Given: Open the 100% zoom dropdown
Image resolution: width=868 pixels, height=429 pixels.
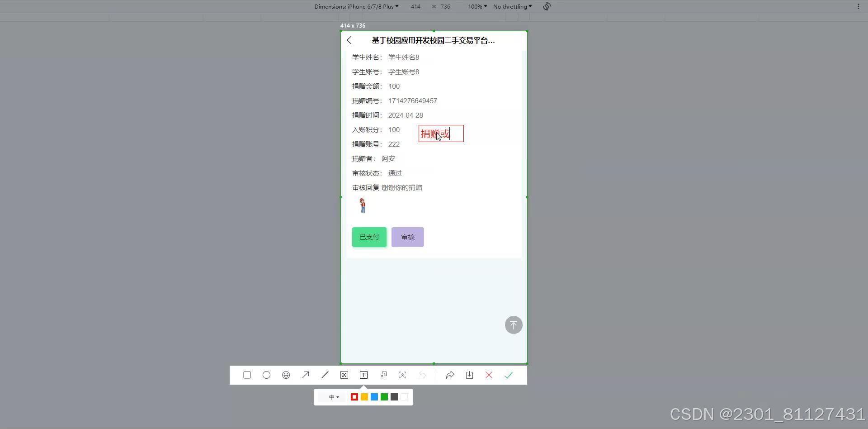Looking at the screenshot, I should tap(477, 6).
